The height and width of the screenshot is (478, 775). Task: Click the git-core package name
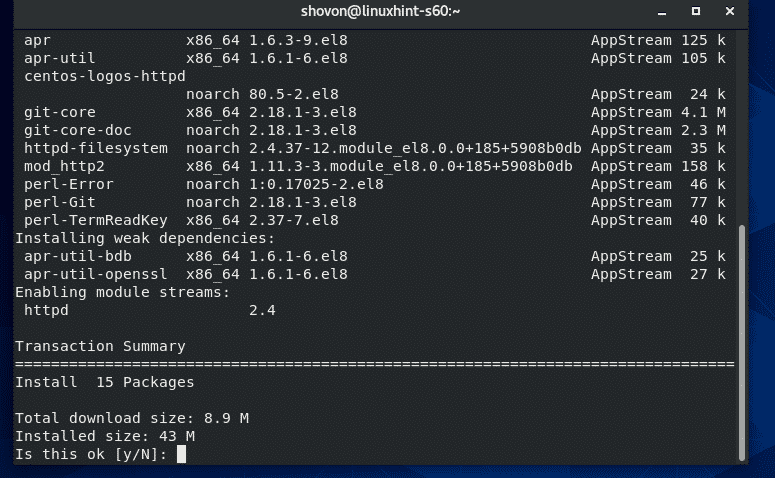[60, 112]
